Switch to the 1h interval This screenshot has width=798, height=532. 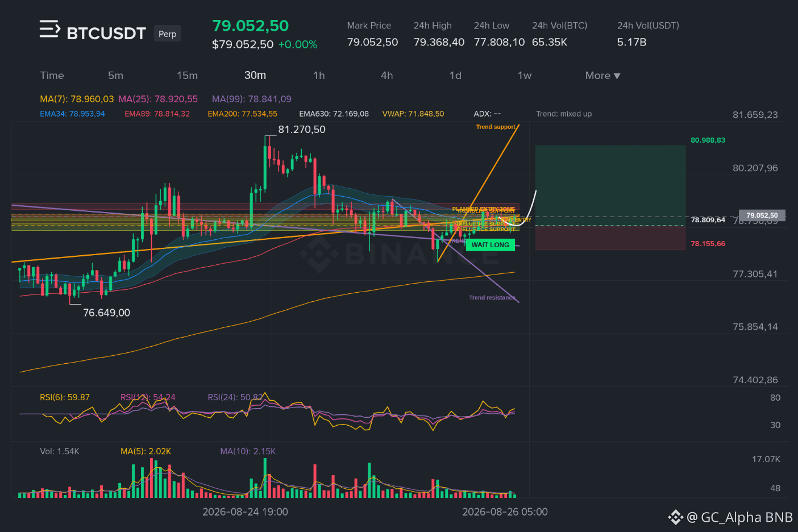click(319, 76)
